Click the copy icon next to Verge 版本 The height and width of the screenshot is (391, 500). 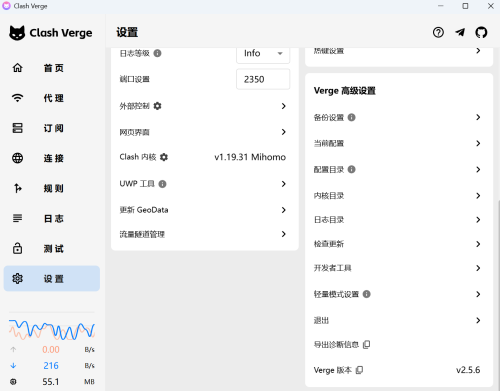tap(359, 370)
